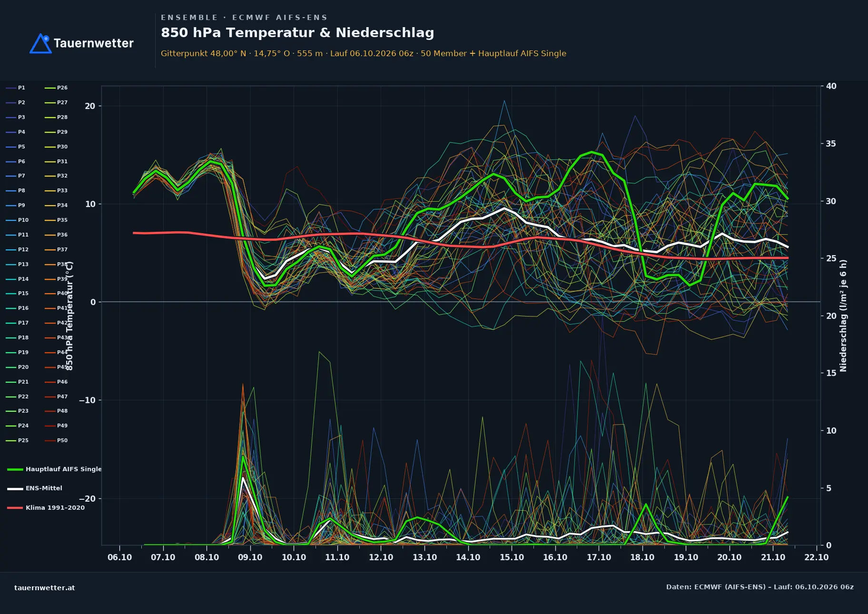Select legend entry P36
The height and width of the screenshot is (614, 868).
tap(56, 235)
